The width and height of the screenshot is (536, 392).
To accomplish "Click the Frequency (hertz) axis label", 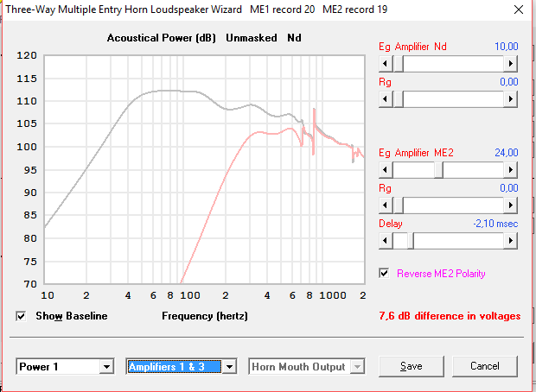I will 205,316.
